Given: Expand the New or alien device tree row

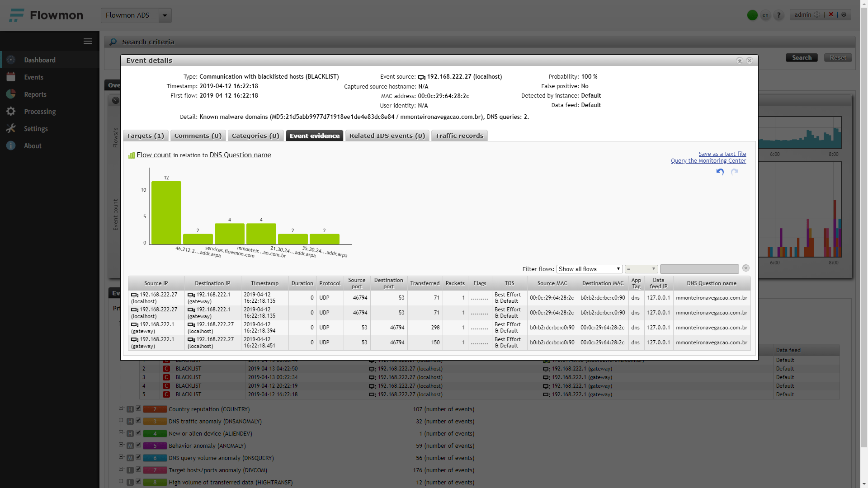Looking at the screenshot, I should click(x=121, y=432).
